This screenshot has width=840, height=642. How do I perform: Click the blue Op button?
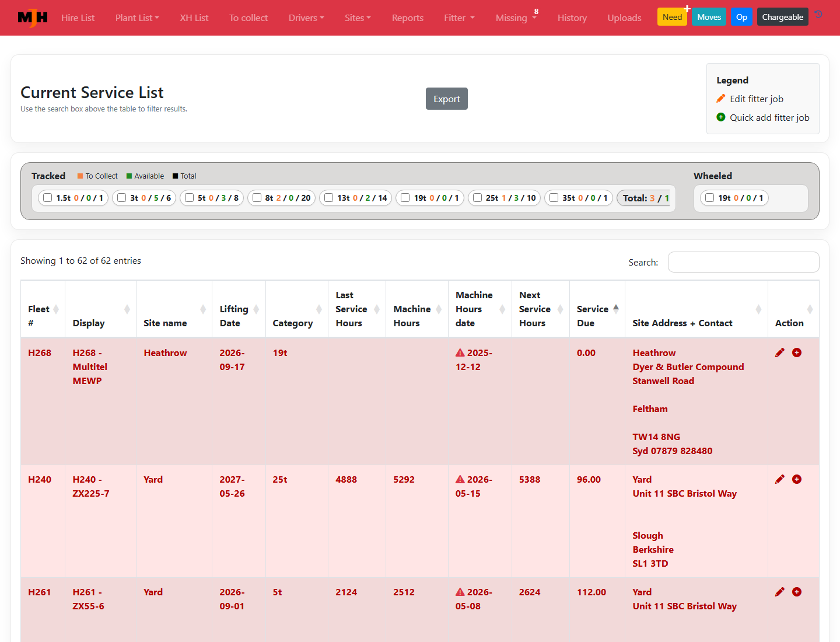tap(741, 17)
